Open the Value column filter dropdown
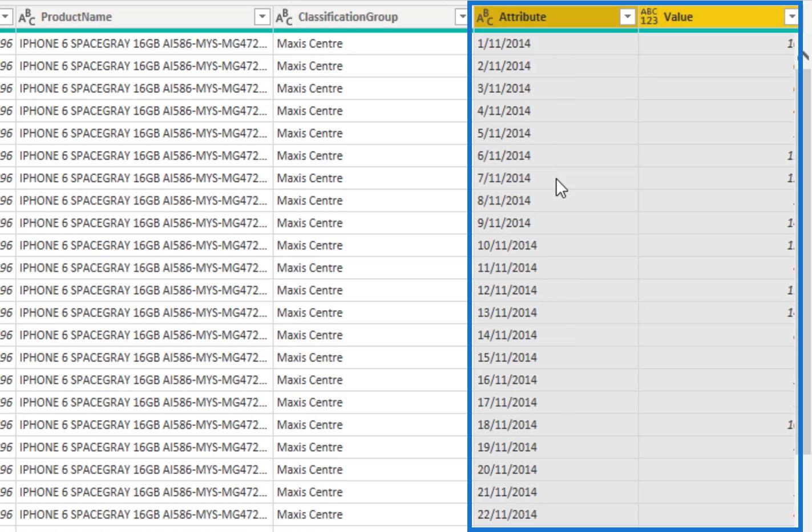812x532 pixels. tap(791, 17)
